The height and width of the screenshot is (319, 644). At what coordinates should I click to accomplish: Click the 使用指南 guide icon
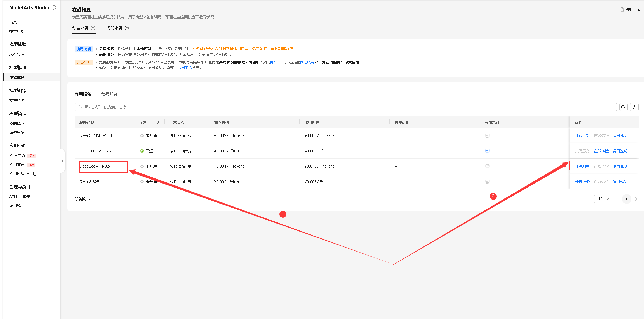622,10
